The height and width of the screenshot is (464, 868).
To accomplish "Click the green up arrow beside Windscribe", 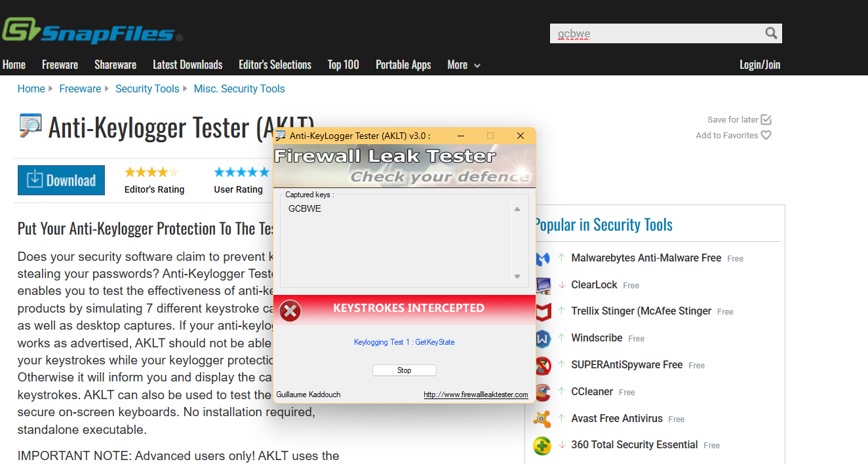I will coord(562,338).
